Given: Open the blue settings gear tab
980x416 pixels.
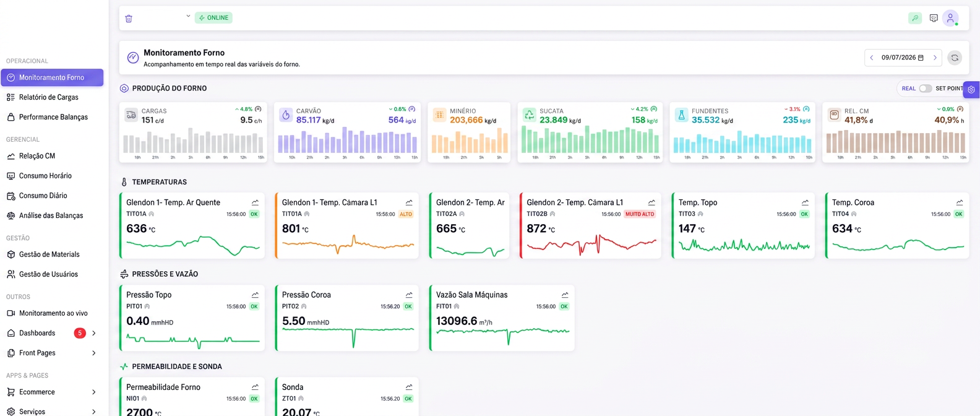Looking at the screenshot, I should pos(971,90).
